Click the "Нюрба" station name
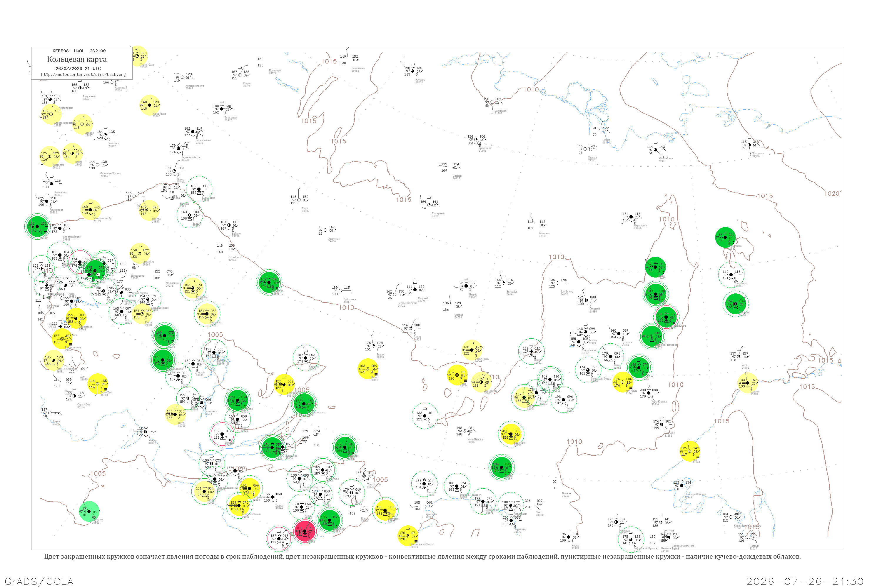This screenshot has height=588, width=882. coord(473,294)
